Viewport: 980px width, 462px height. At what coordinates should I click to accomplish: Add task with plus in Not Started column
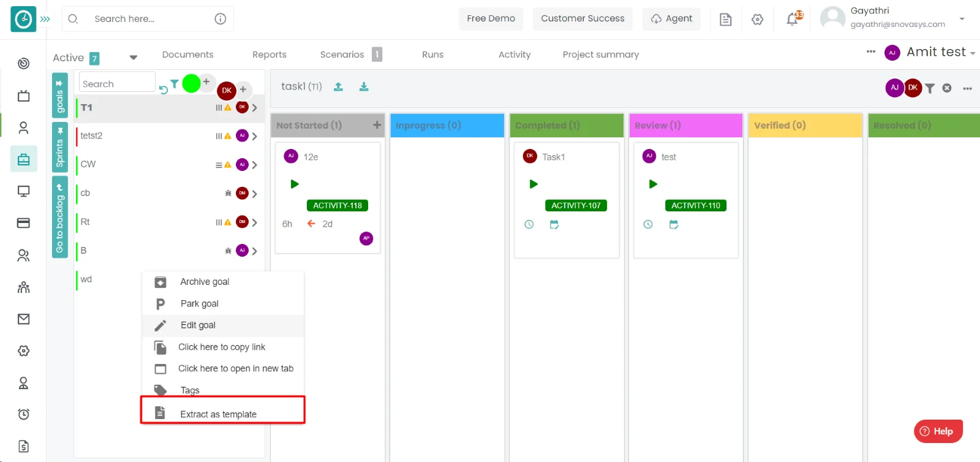coord(377,125)
